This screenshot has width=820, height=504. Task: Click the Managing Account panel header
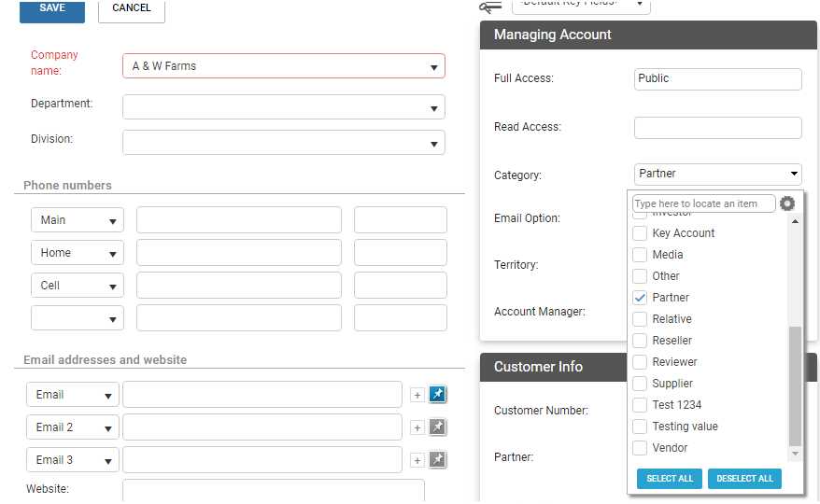[x=648, y=35]
